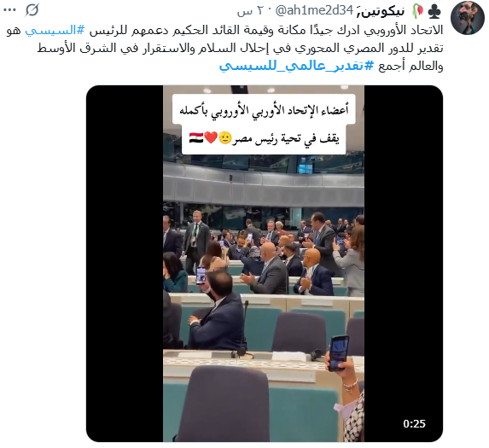This screenshot has width=489, height=448.
Task: Click the saluting face emoji in caption
Action: [x=224, y=138]
